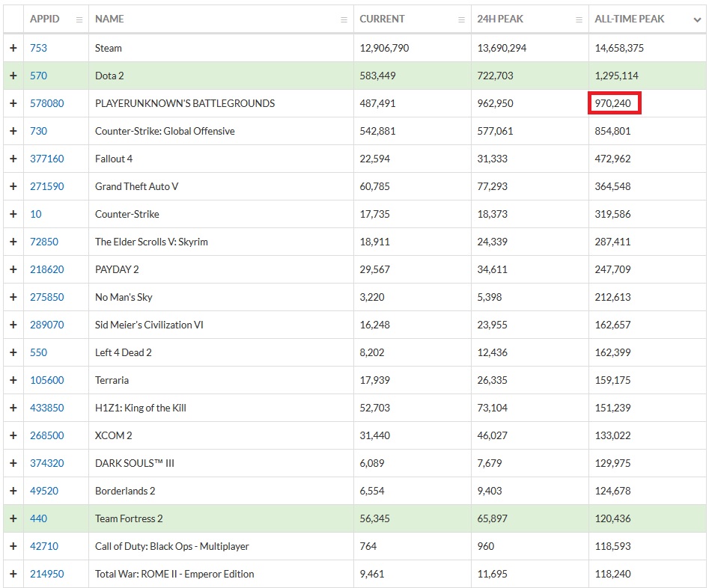Select the 24h peak value 722,703
The width and height of the screenshot is (709, 588).
coord(495,76)
